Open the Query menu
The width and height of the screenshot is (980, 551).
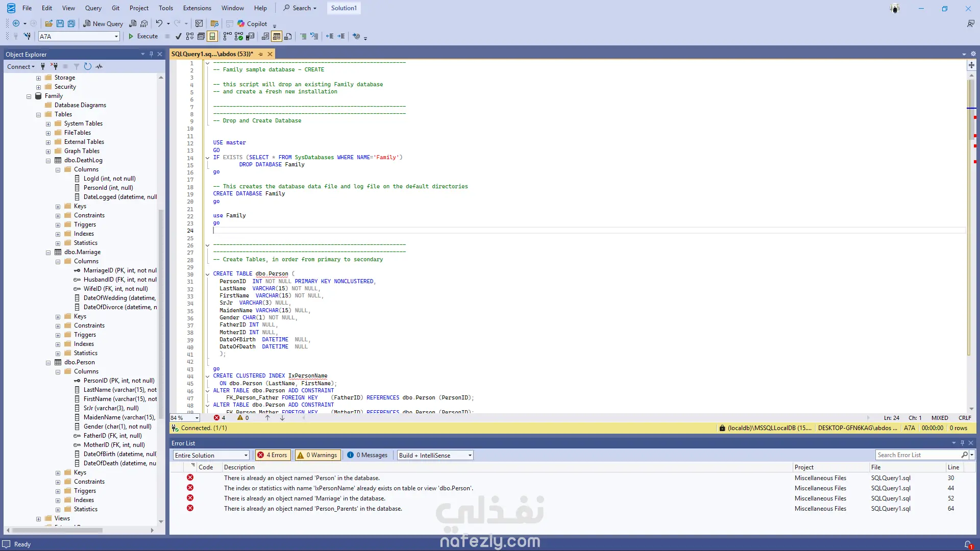pos(93,8)
